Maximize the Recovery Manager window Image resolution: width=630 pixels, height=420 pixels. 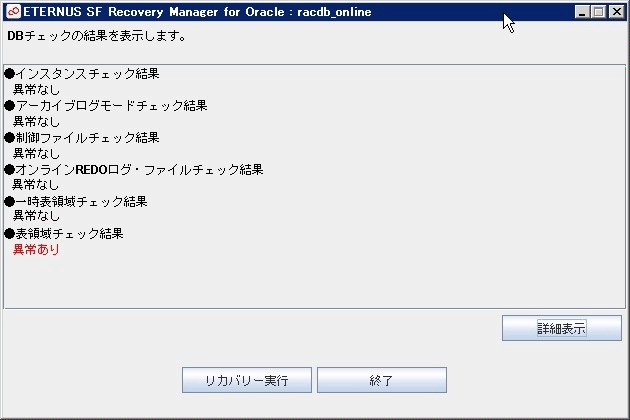point(599,12)
